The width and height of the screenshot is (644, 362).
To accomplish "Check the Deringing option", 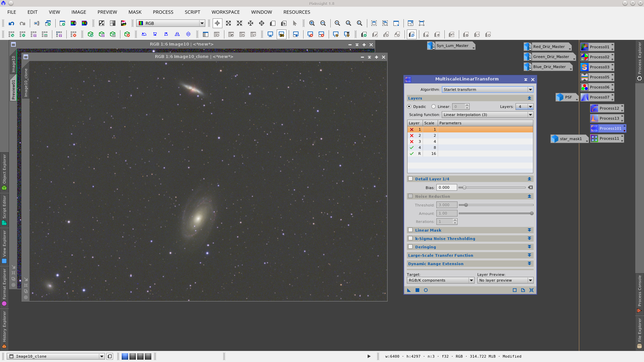I will [x=410, y=247].
